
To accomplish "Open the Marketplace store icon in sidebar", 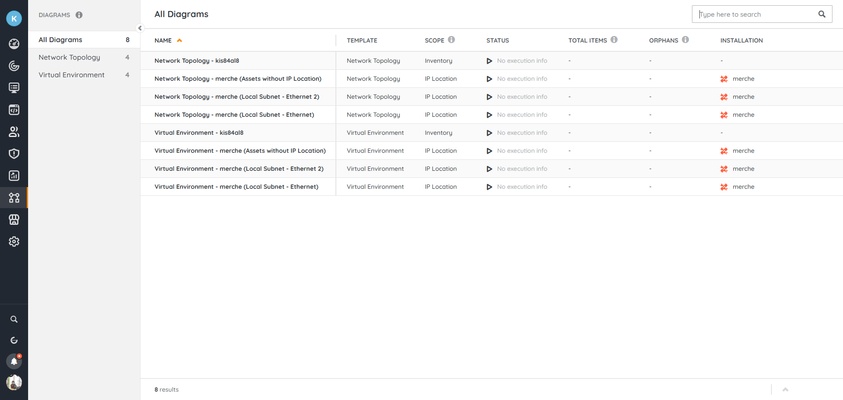I will pos(14,219).
